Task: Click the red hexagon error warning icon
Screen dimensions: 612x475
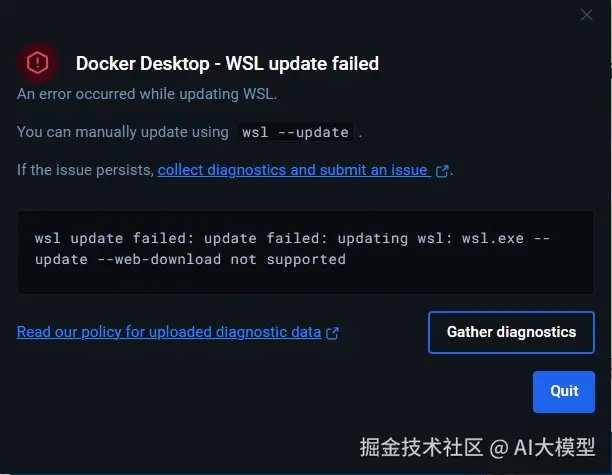Action: pos(37,63)
